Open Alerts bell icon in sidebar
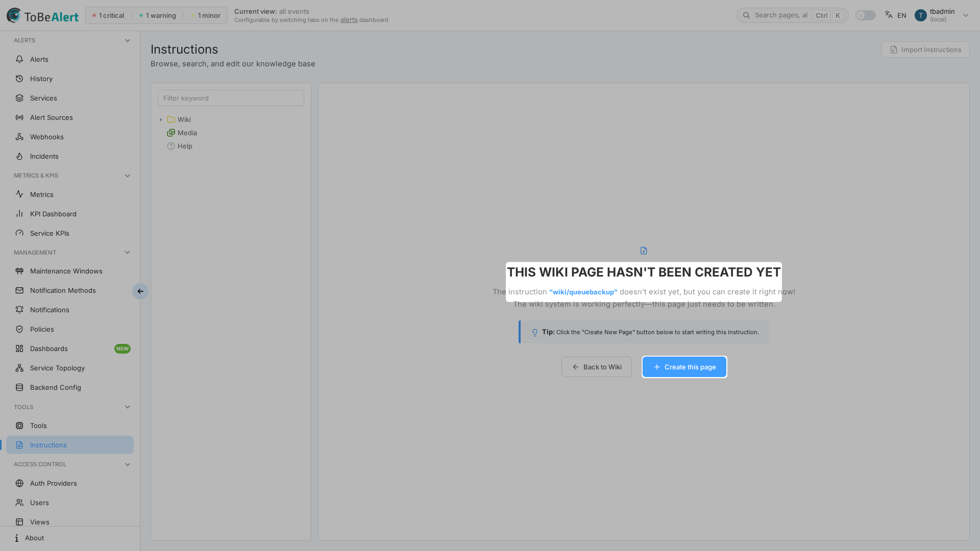This screenshot has width=980, height=551. pyautogui.click(x=19, y=59)
